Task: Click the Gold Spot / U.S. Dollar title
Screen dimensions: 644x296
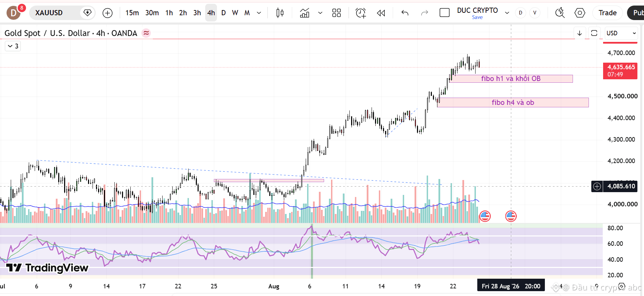Action: [71, 33]
